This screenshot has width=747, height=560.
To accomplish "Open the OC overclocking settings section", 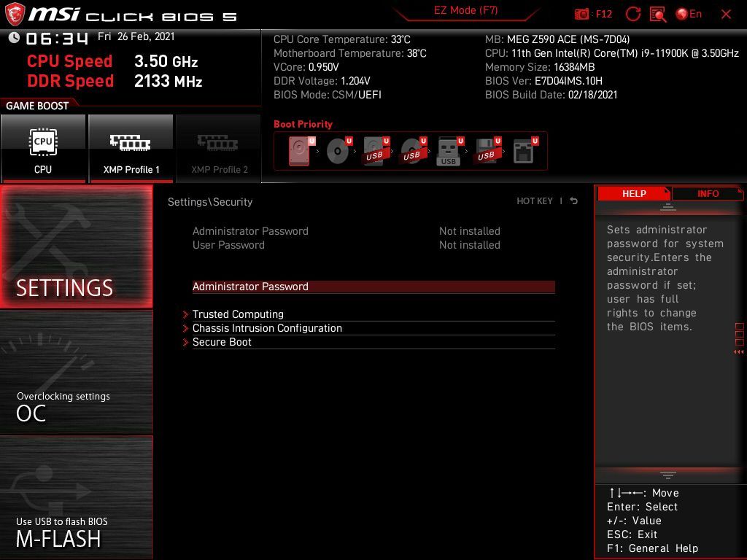I will pos(76,373).
